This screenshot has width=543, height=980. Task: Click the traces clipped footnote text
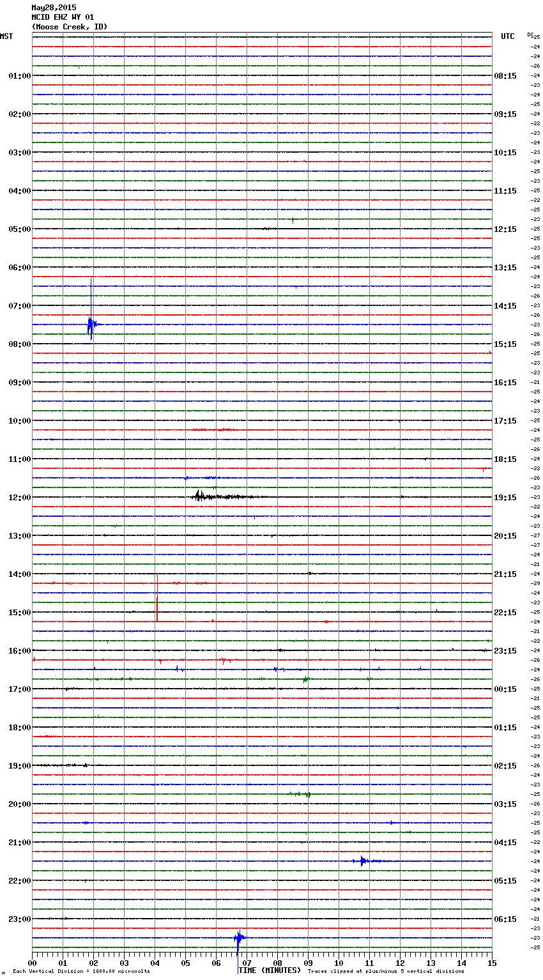click(386, 971)
